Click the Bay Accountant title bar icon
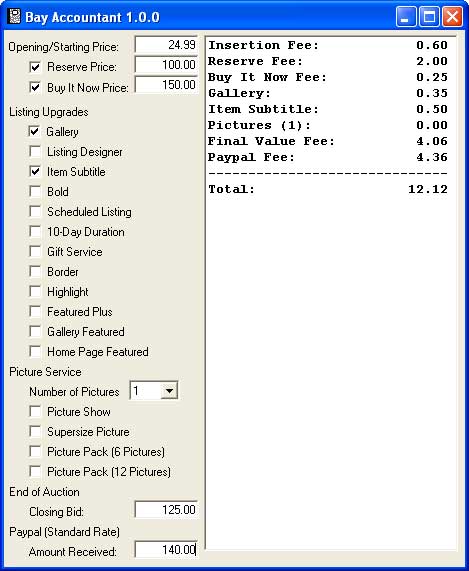The height and width of the screenshot is (571, 469). click(14, 17)
